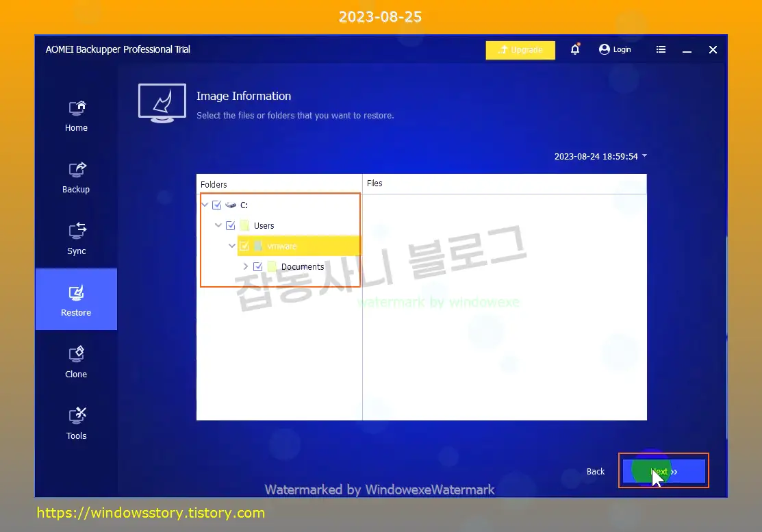The height and width of the screenshot is (532, 762).
Task: Open the Backup section icon
Action: 77,170
